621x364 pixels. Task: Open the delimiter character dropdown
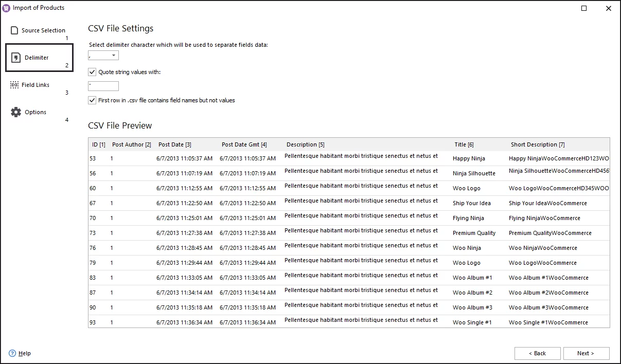point(113,55)
